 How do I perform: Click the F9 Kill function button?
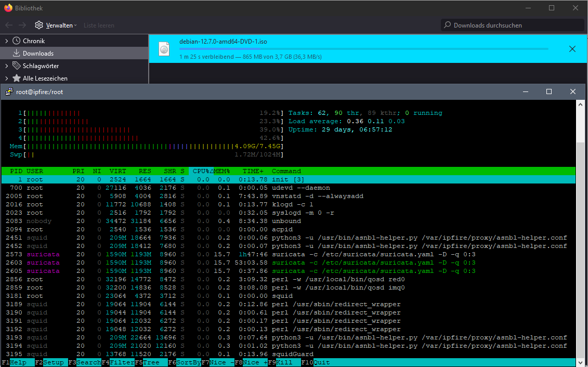tap(284, 362)
